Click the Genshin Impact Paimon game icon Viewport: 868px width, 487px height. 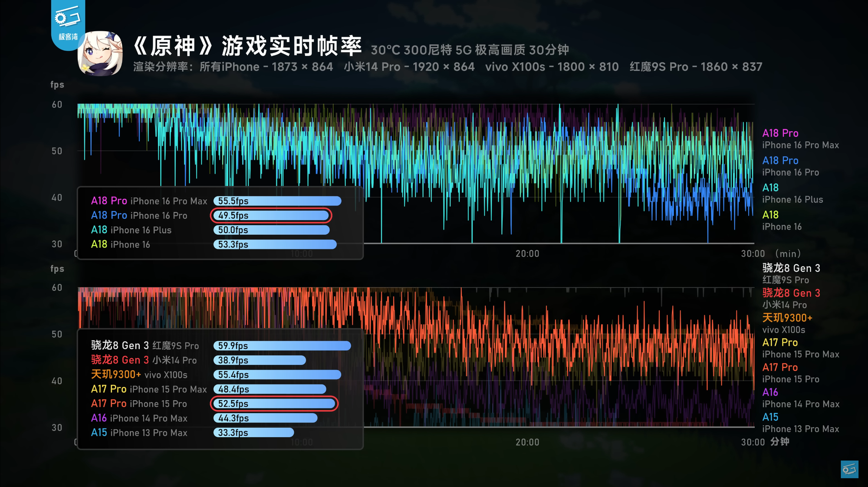click(x=100, y=53)
